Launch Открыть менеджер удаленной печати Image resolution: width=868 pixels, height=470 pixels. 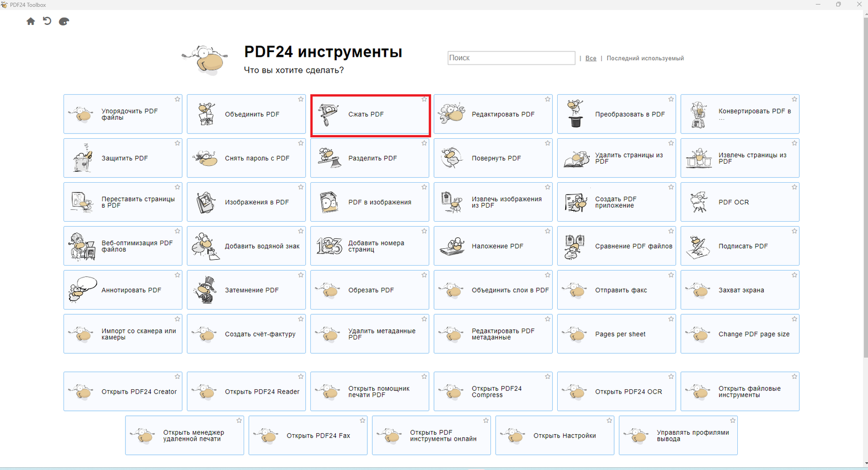coord(184,435)
